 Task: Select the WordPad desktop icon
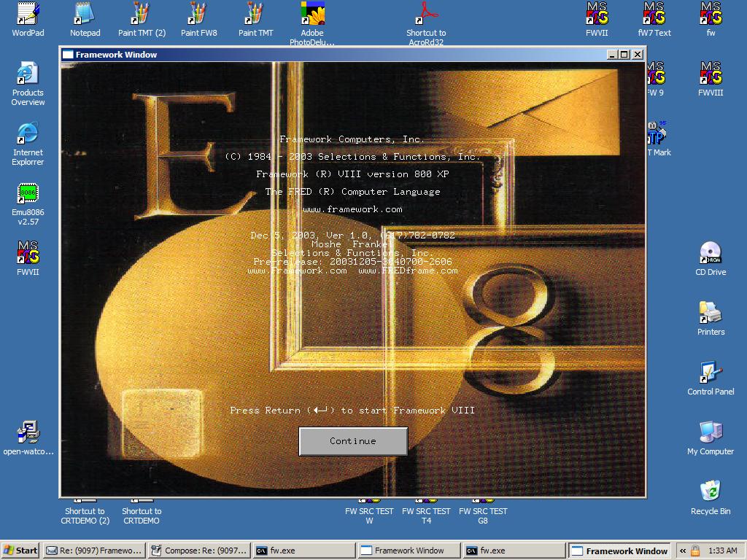pyautogui.click(x=28, y=19)
